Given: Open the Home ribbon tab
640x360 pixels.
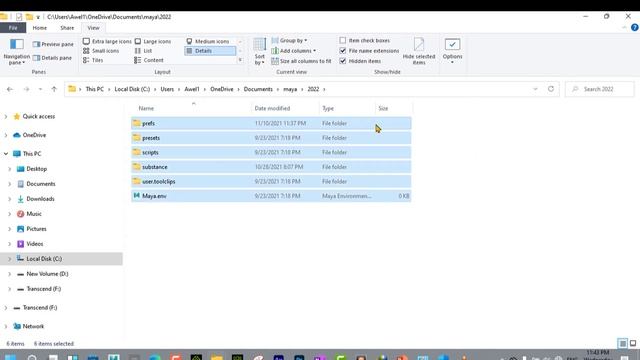Looking at the screenshot, I should 40,28.
